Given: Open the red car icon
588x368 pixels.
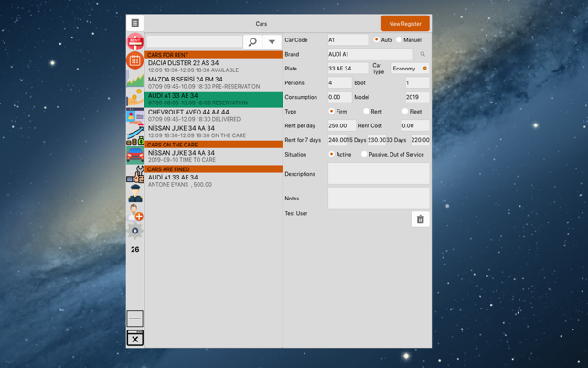Looking at the screenshot, I should (x=135, y=155).
